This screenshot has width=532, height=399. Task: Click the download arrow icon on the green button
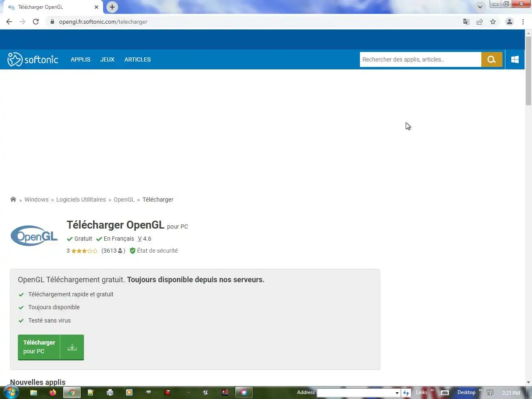point(72,347)
